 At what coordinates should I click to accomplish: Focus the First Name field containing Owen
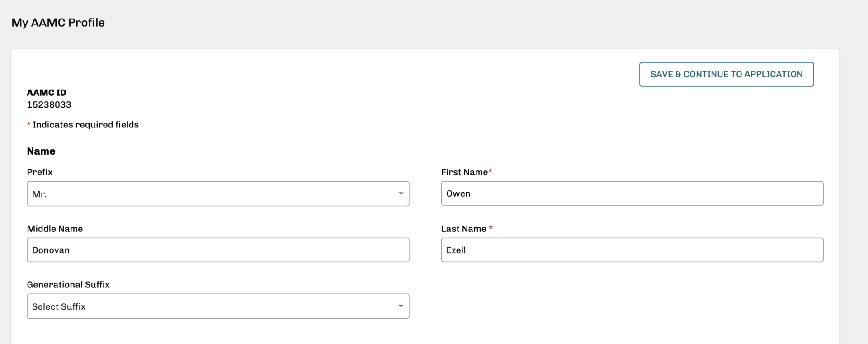(632, 193)
